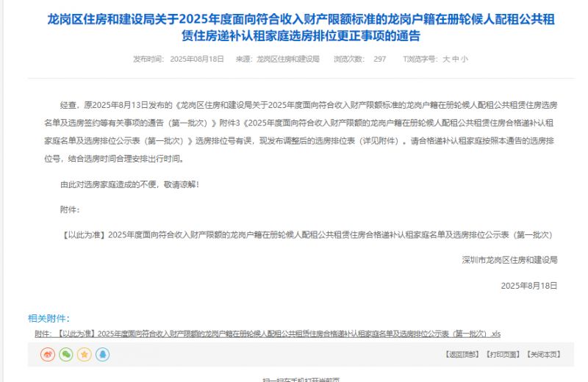Set browsing font size to 大
This screenshot has height=382, width=588.
(x=445, y=59)
